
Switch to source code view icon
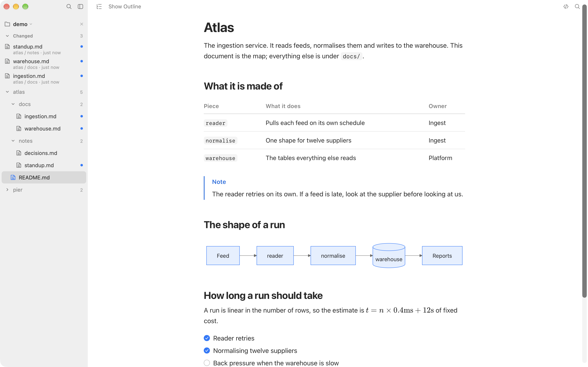pos(566,7)
